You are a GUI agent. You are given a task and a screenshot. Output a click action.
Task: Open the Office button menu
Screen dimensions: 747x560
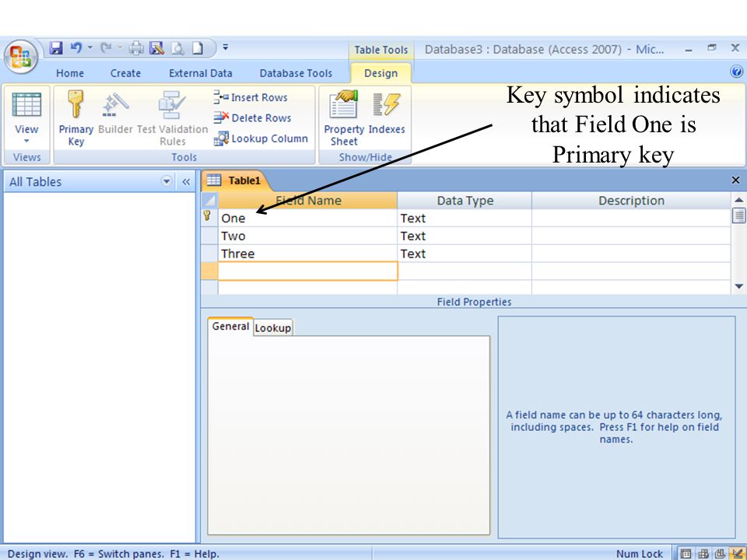point(20,57)
